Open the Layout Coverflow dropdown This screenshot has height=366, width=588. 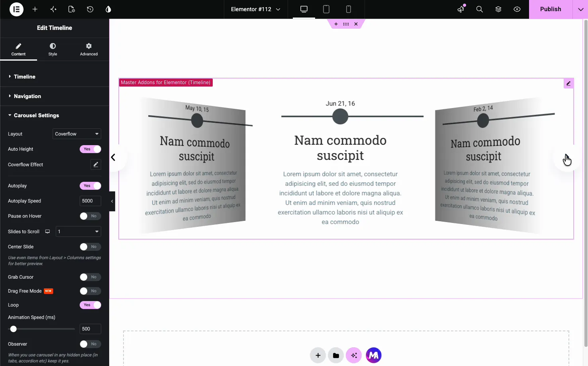pos(77,134)
